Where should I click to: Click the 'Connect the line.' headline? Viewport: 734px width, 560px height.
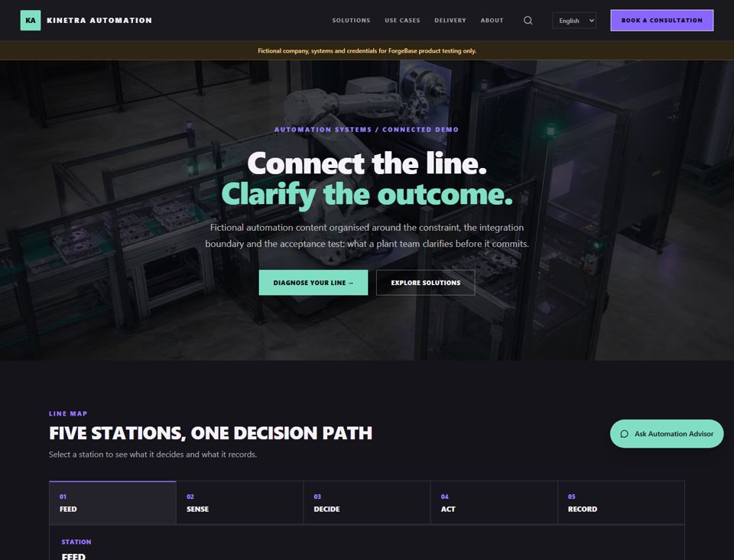point(367,163)
